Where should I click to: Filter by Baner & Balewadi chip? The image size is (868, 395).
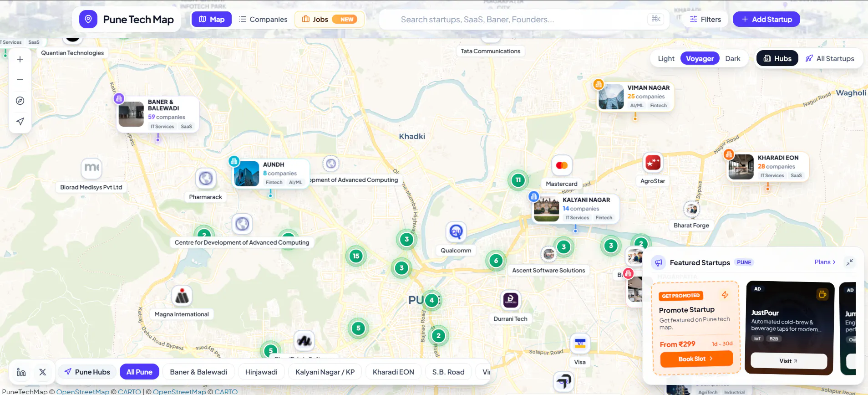(x=199, y=372)
